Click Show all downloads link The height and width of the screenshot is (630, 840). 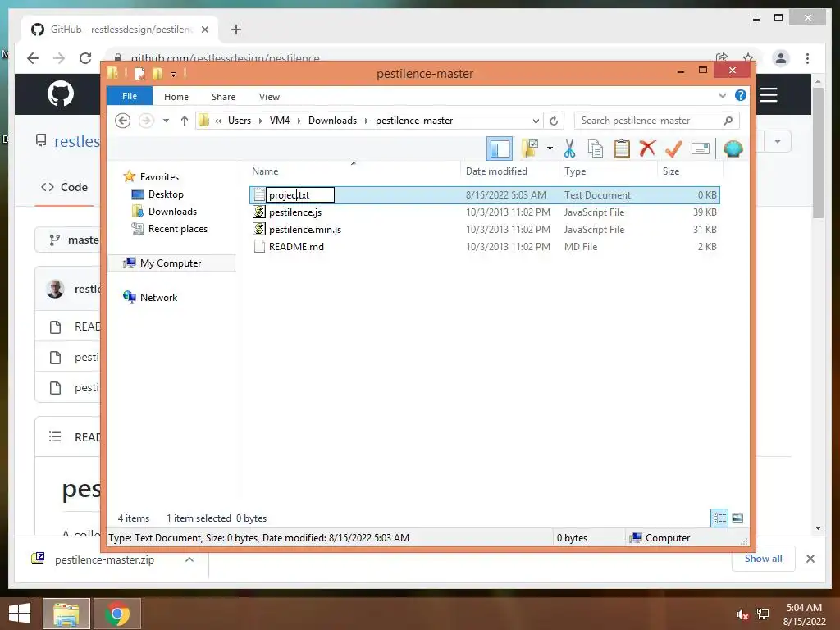coord(763,559)
